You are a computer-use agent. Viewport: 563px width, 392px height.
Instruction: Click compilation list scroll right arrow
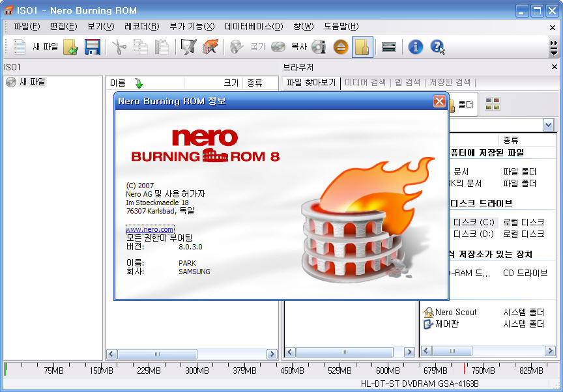coord(272,354)
